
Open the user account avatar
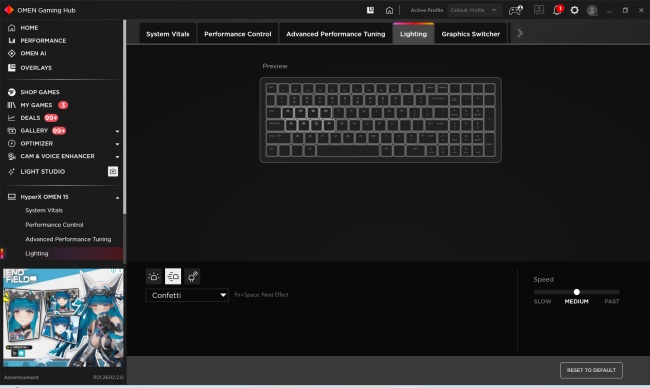coord(592,10)
